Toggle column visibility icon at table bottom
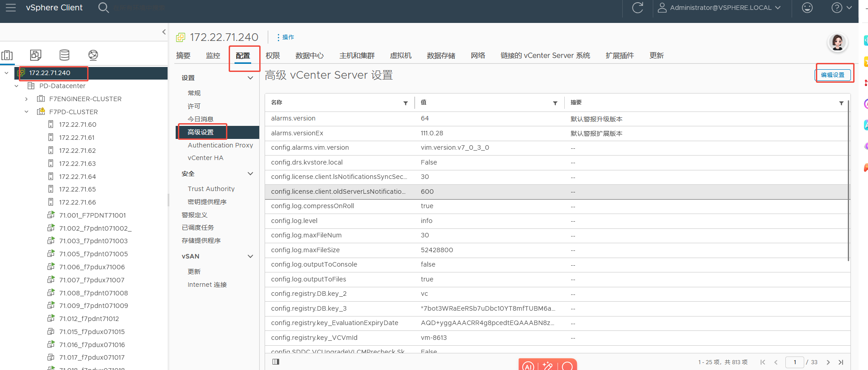 point(276,361)
